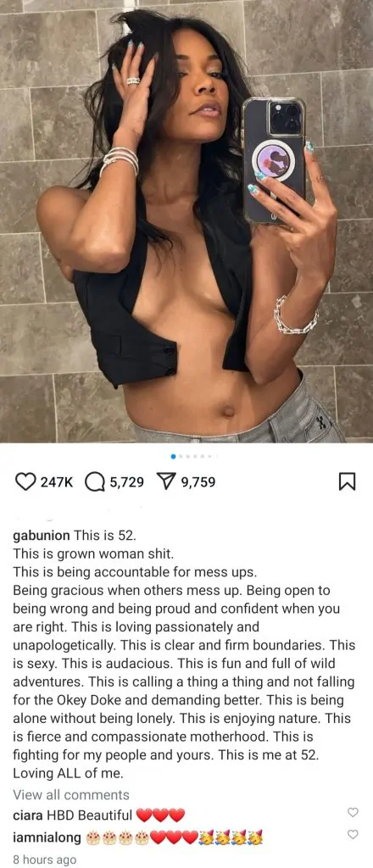The height and width of the screenshot is (868, 373).
Task: Select the carousel page indicator dots
Action: pyautogui.click(x=193, y=456)
